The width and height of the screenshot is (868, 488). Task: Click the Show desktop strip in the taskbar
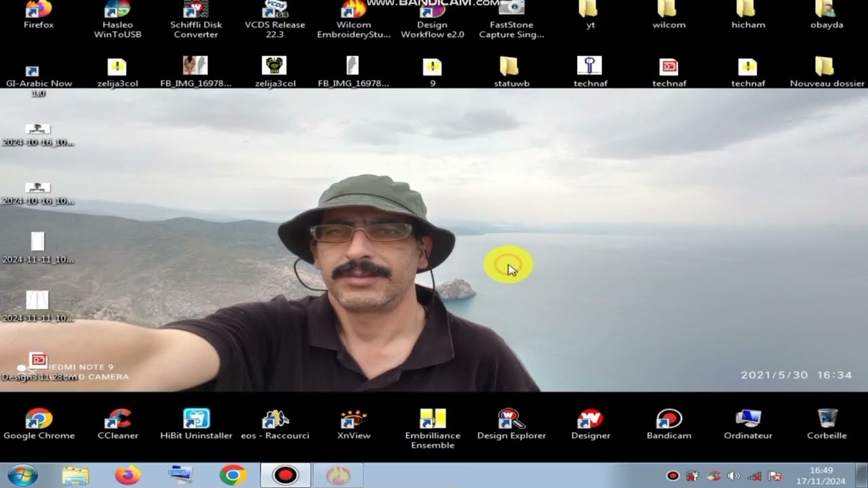863,475
